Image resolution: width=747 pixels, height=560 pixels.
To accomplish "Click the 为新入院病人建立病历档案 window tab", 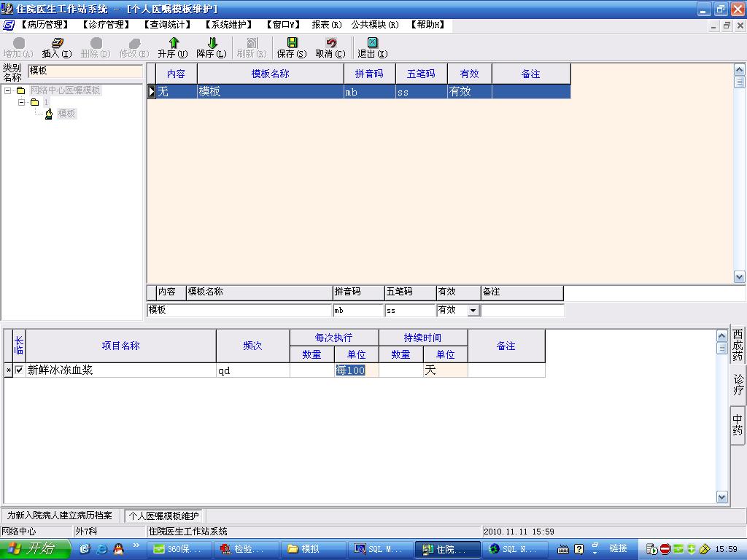I will tap(60, 516).
